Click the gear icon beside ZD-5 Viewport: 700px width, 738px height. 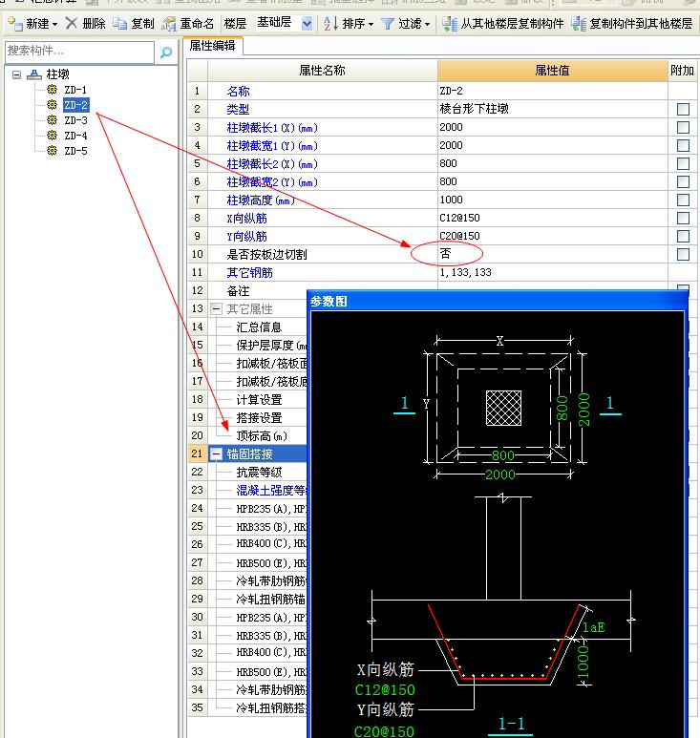[x=52, y=150]
